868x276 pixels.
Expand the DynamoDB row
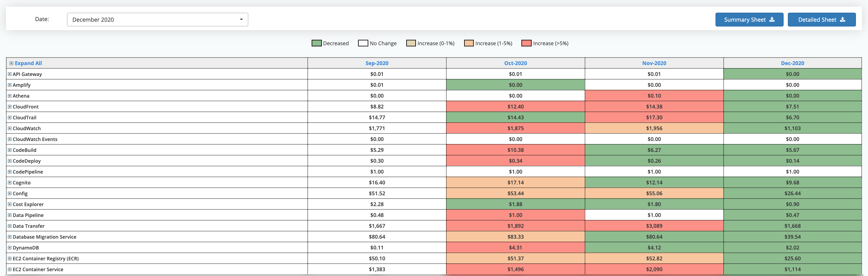coord(10,247)
